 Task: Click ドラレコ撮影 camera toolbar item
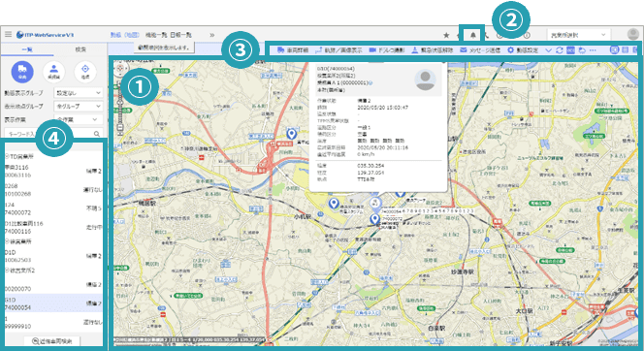pyautogui.click(x=386, y=50)
